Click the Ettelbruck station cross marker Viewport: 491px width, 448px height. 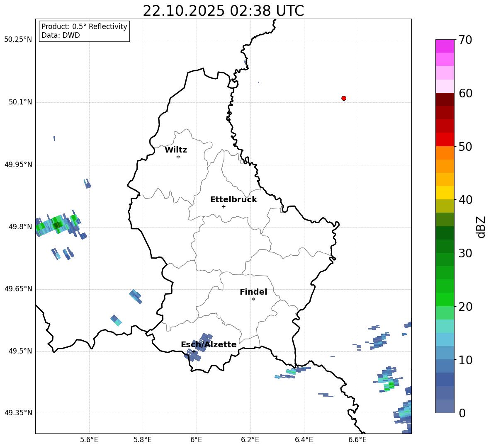coord(224,206)
